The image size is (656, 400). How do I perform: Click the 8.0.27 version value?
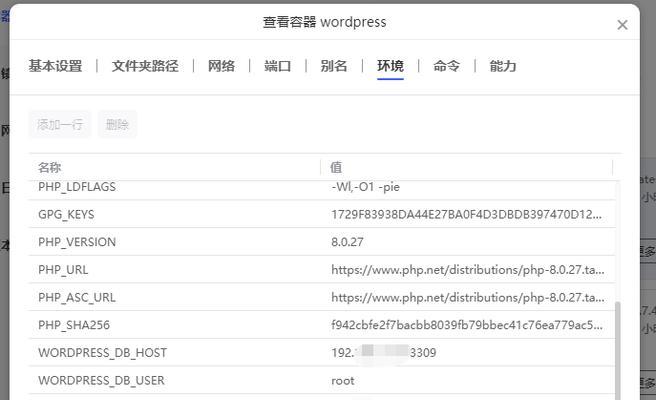coord(347,242)
